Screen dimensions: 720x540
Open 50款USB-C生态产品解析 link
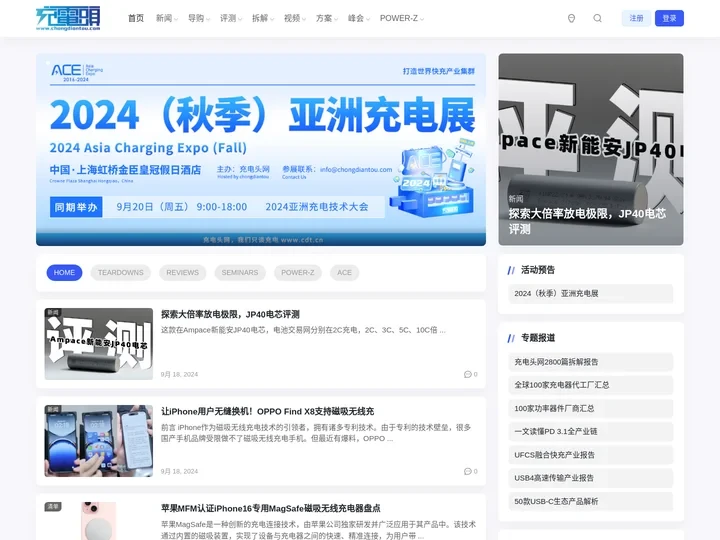pyautogui.click(x=591, y=501)
